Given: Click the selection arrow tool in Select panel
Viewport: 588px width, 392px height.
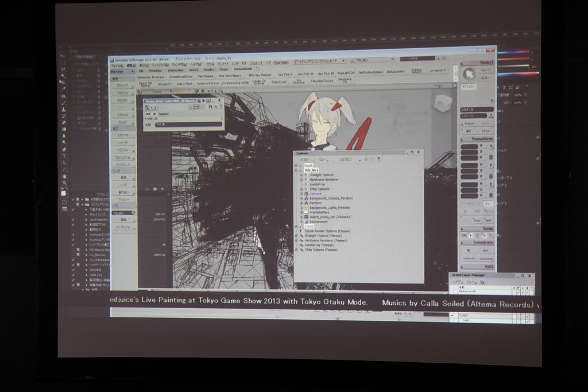Looking at the screenshot, I should 470,74.
